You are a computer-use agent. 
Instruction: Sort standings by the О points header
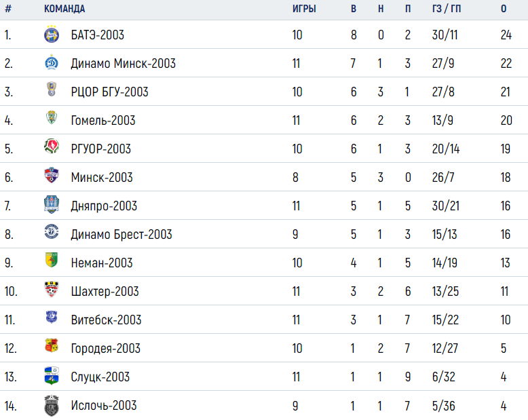point(504,9)
